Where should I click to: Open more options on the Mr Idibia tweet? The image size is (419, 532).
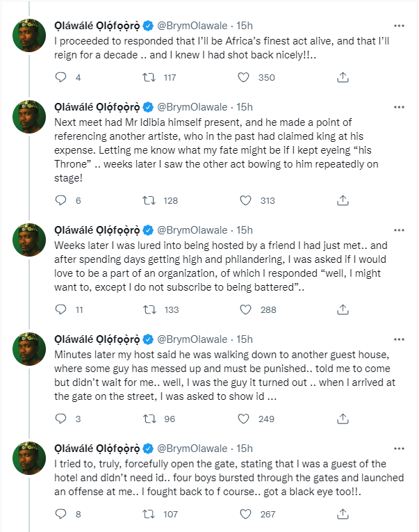tap(399, 107)
